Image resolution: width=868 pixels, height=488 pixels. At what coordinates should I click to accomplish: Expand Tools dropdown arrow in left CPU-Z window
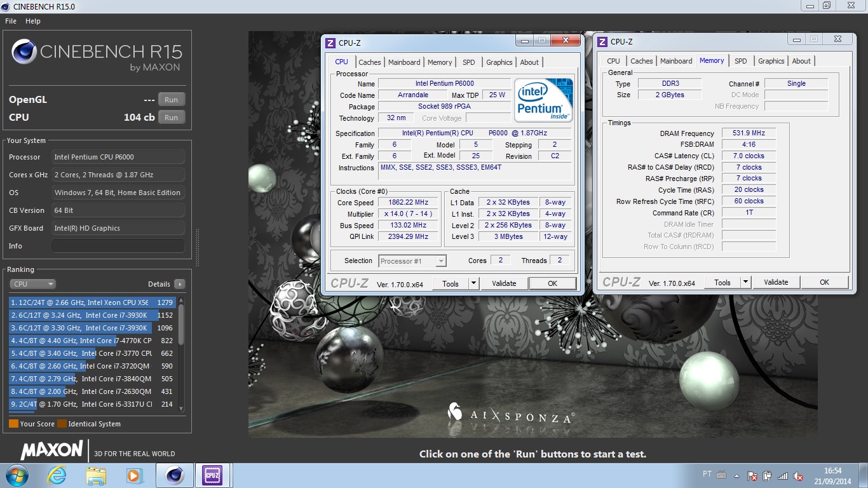pos(473,284)
